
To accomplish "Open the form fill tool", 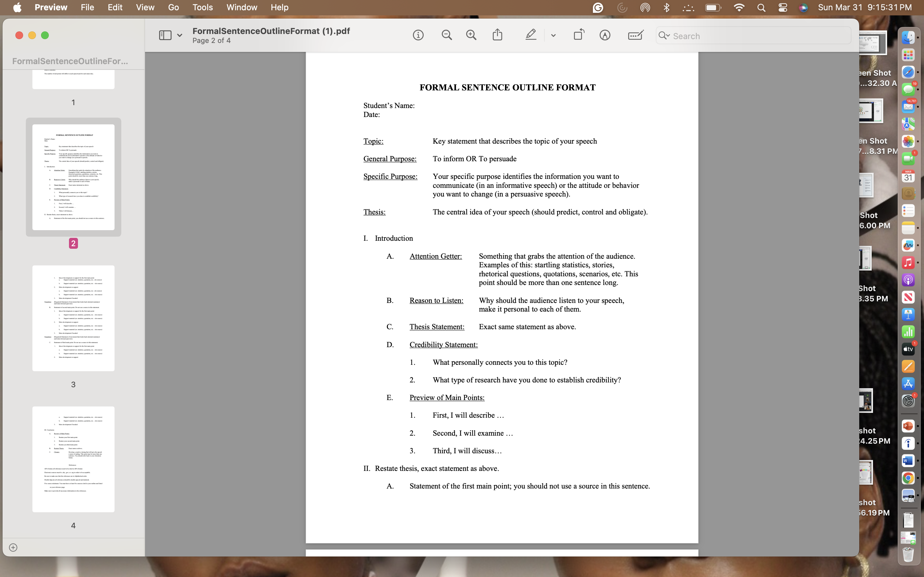I will point(635,35).
